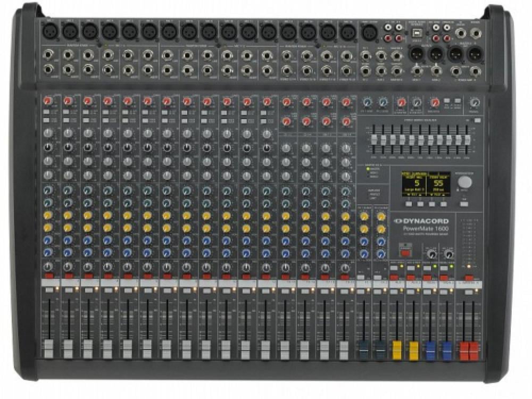Toggle the red standby button below the logo
Image resolution: width=532 pixels, height=399 pixels.
405,254
